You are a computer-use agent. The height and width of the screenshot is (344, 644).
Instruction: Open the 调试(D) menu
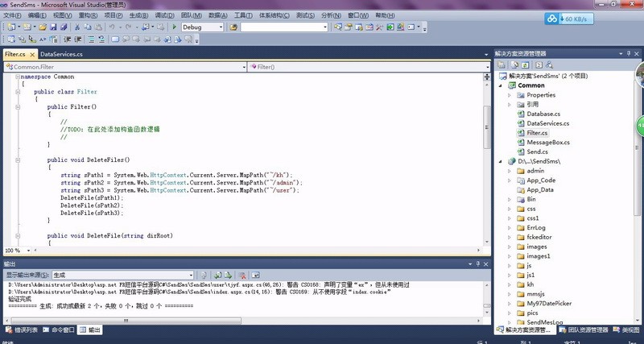coord(164,15)
